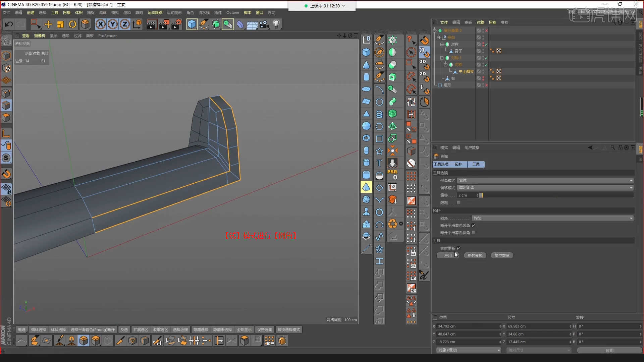This screenshot has width=644, height=362.
Task: Open the 倒角模式 dropdown
Action: pyautogui.click(x=545, y=180)
